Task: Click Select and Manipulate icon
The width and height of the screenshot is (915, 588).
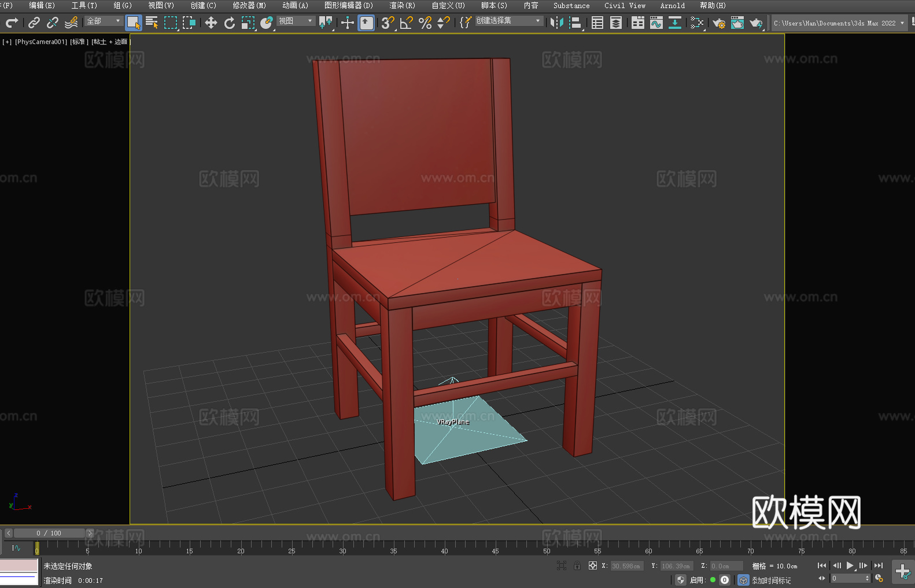Action: (348, 23)
